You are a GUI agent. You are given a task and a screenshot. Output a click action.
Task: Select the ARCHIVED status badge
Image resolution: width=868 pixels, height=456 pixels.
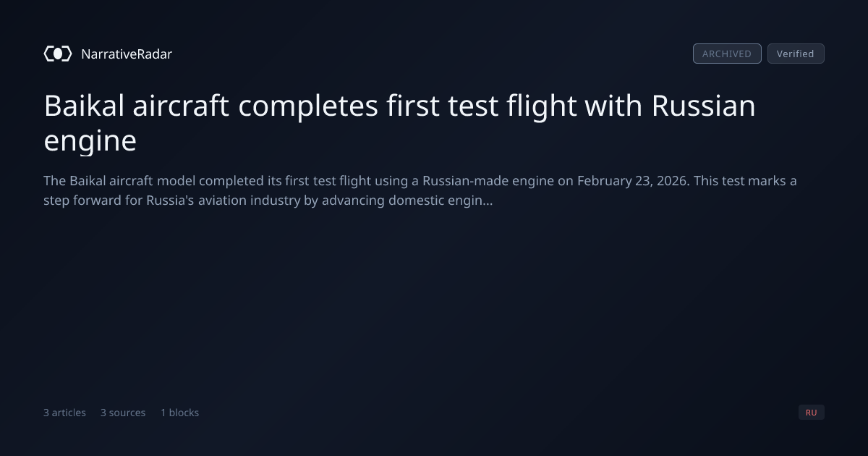pyautogui.click(x=727, y=54)
